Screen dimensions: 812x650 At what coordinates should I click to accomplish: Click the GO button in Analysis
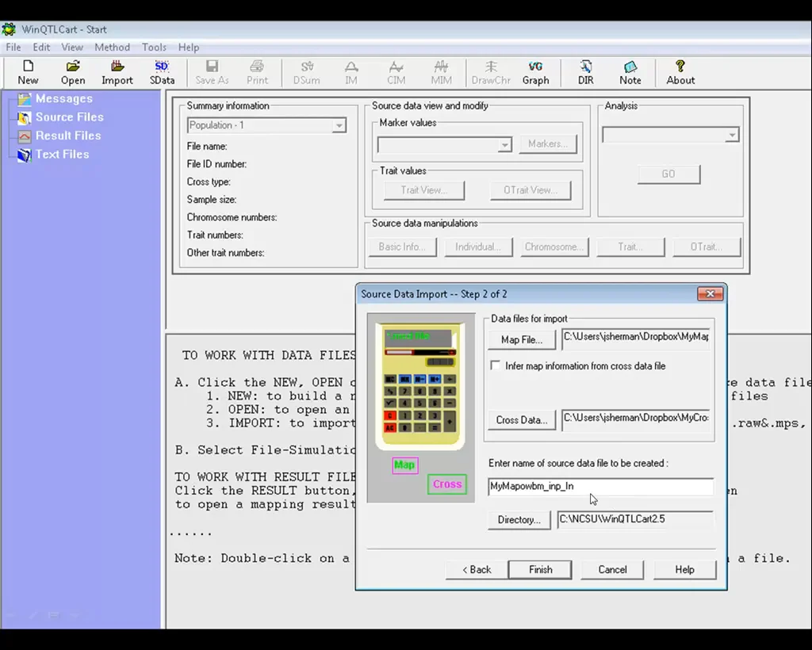668,174
